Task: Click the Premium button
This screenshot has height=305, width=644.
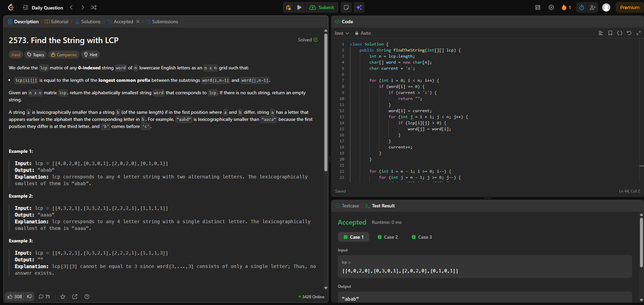Action: click(629, 7)
